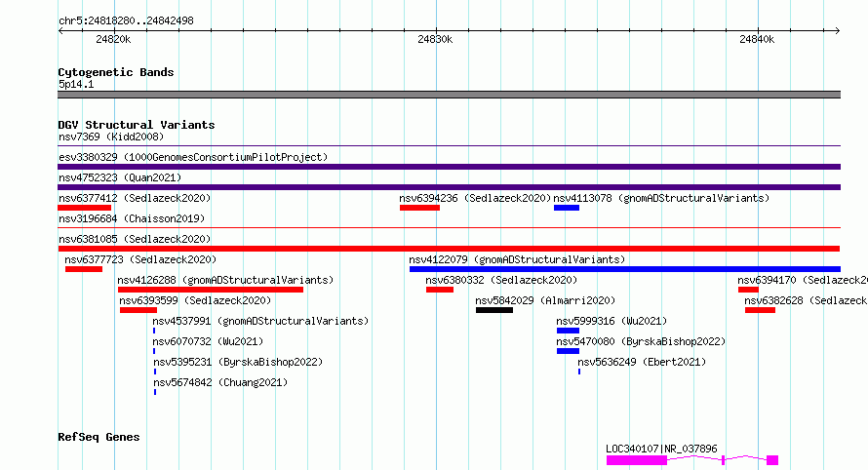Screen dimensions: 868x470
Task: Select the nsv4752323 purple bar
Action: (449, 187)
